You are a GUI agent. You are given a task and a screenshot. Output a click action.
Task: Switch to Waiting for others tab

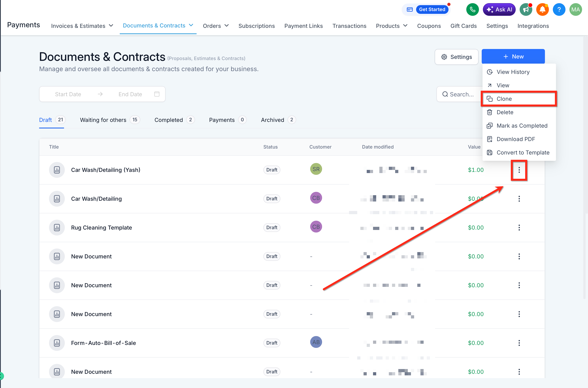tap(110, 120)
